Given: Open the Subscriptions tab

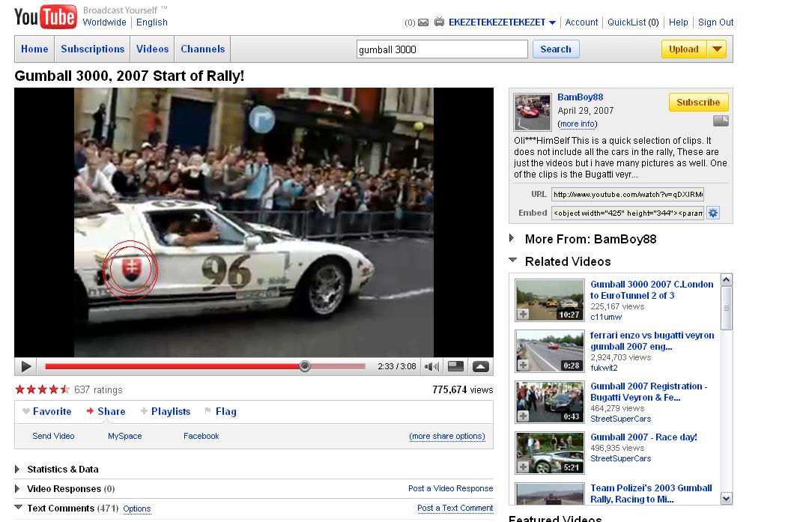Looking at the screenshot, I should [x=93, y=49].
